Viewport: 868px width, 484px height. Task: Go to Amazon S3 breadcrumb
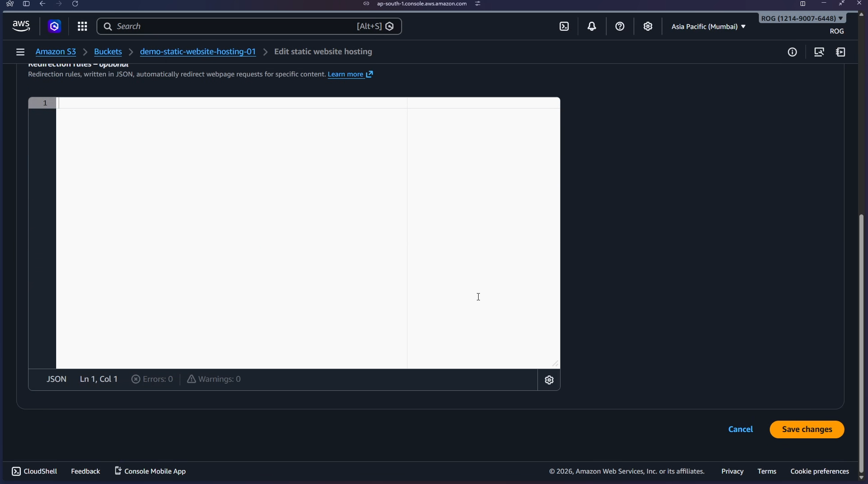point(56,52)
